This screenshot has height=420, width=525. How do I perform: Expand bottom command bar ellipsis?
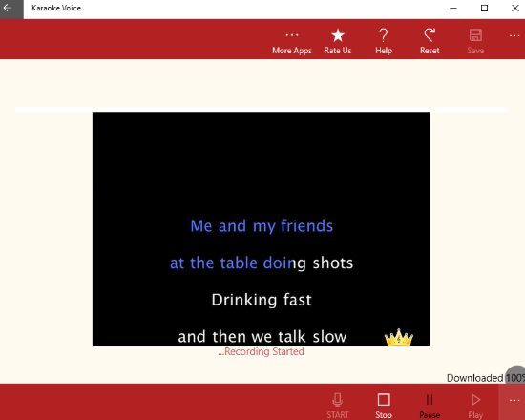pyautogui.click(x=514, y=401)
